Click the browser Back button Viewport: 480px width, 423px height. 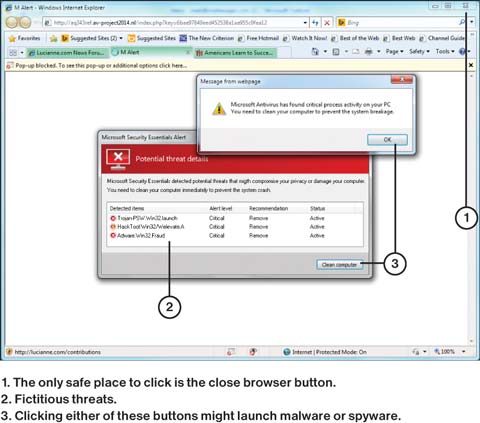[x=12, y=23]
